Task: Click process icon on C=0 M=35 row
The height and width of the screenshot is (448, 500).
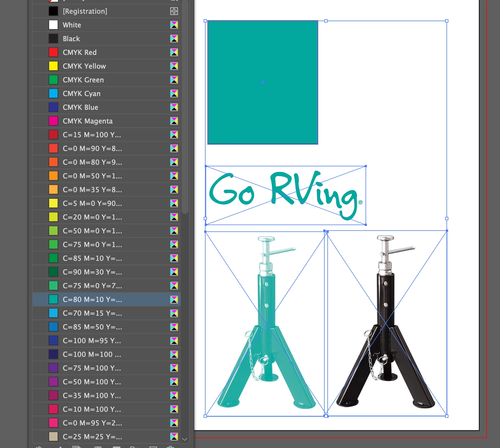Action: coord(174,190)
